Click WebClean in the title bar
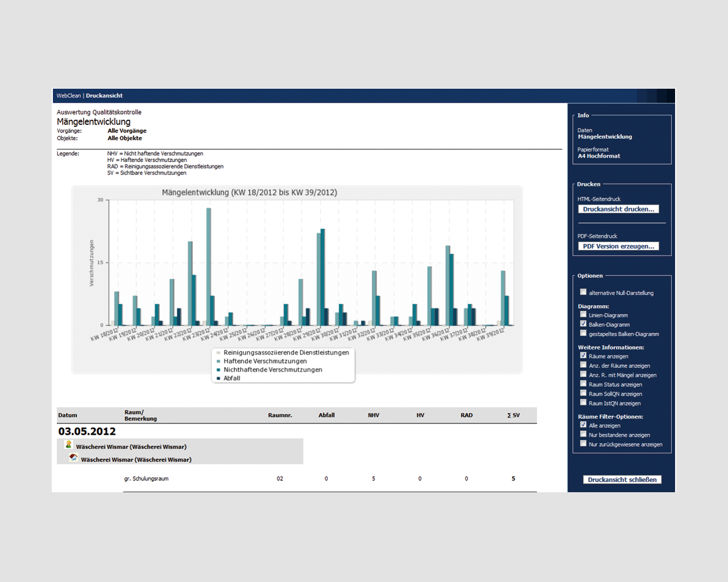The image size is (728, 582). pyautogui.click(x=69, y=95)
